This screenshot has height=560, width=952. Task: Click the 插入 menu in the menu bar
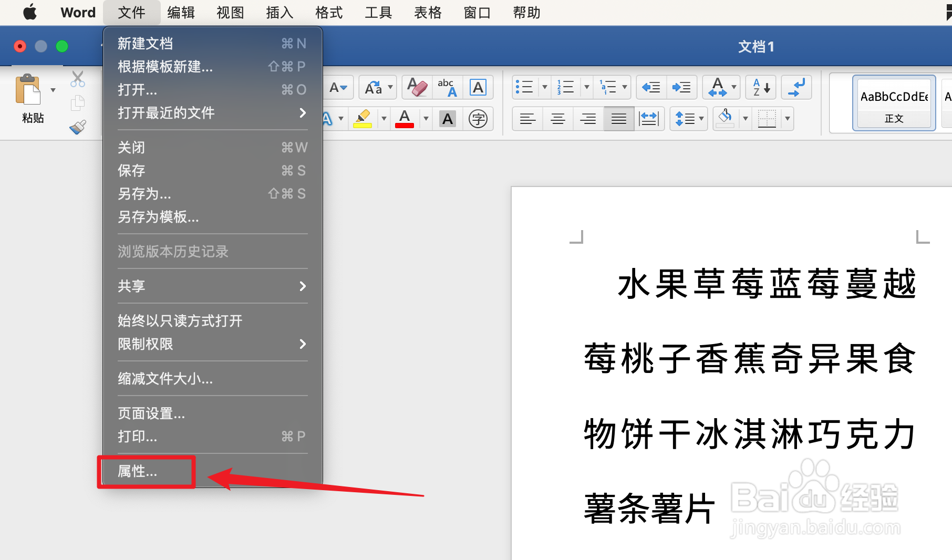[279, 12]
